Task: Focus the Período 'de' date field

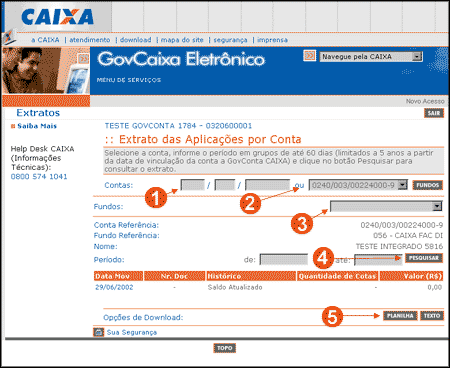Action: click(284, 259)
